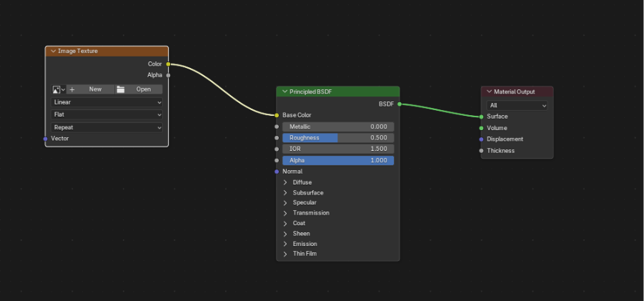Click the BSDF output socket
Image resolution: width=644 pixels, height=301 pixels.
point(400,104)
